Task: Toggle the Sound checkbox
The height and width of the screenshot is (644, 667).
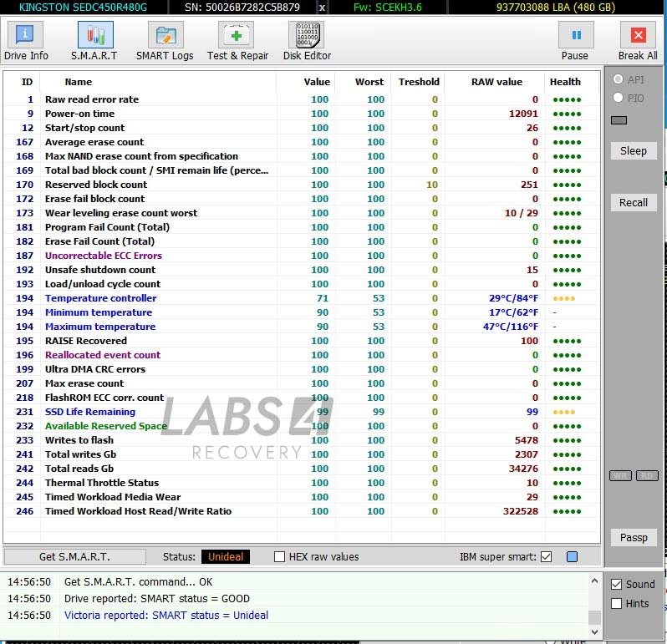Action: 616,585
